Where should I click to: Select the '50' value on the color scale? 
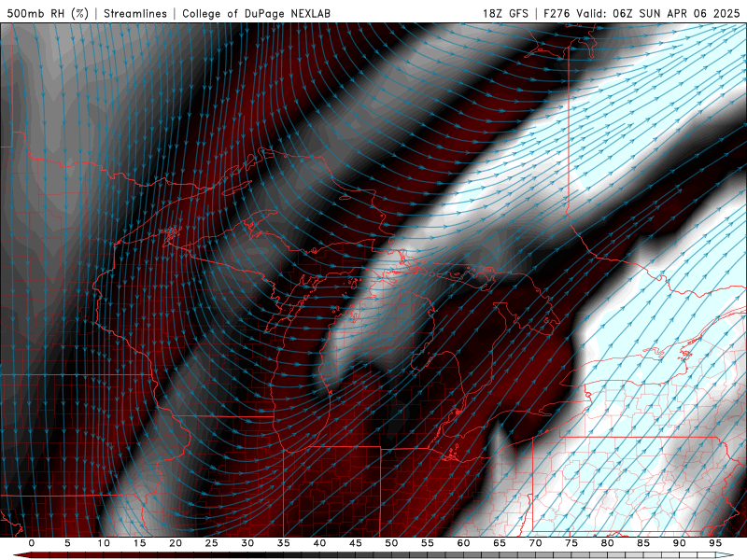click(391, 543)
